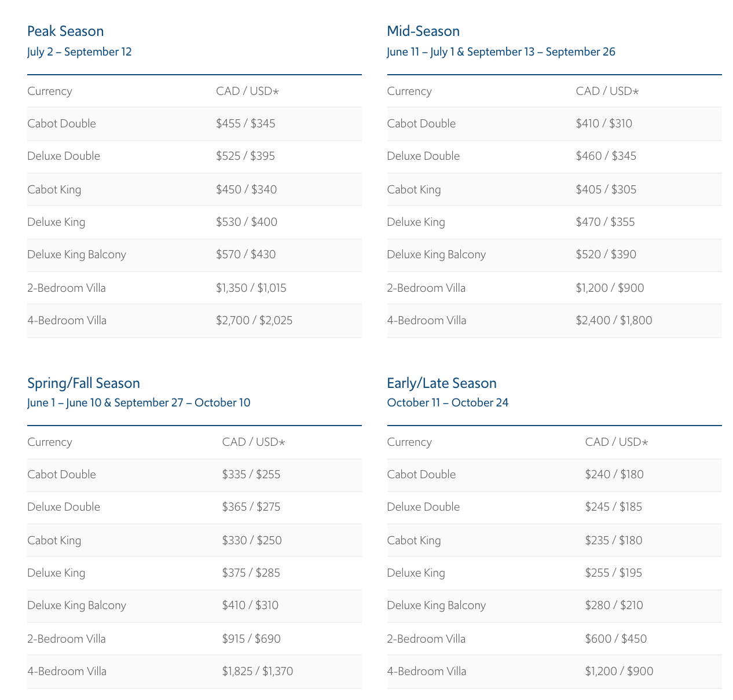This screenshot has height=700, width=733.
Task: Click the July 2 – September 12 date range
Action: [x=79, y=52]
